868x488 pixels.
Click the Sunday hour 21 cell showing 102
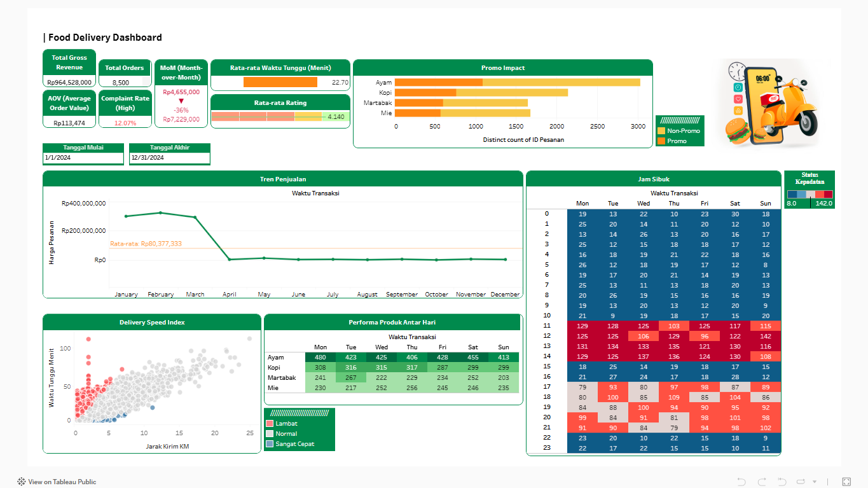[766, 428]
